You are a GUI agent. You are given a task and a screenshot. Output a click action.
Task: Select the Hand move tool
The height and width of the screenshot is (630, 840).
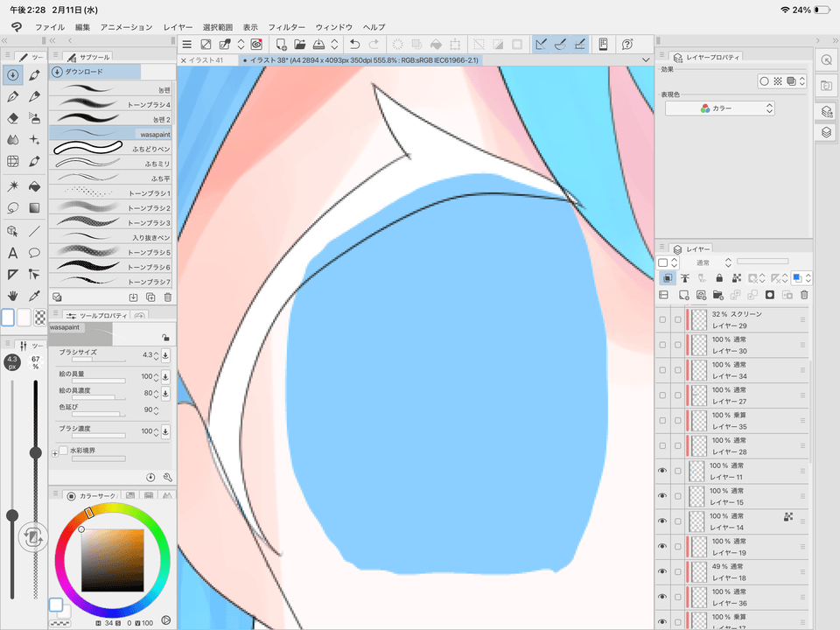[13, 297]
